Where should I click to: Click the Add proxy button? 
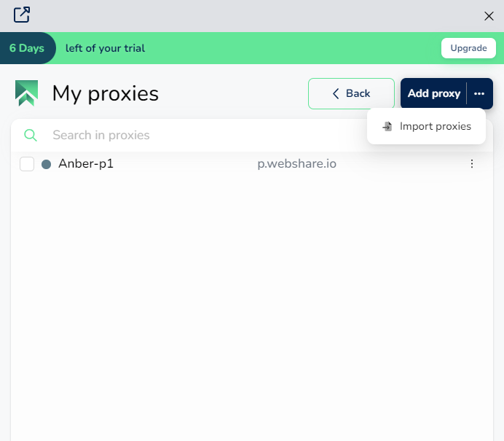tap(433, 93)
